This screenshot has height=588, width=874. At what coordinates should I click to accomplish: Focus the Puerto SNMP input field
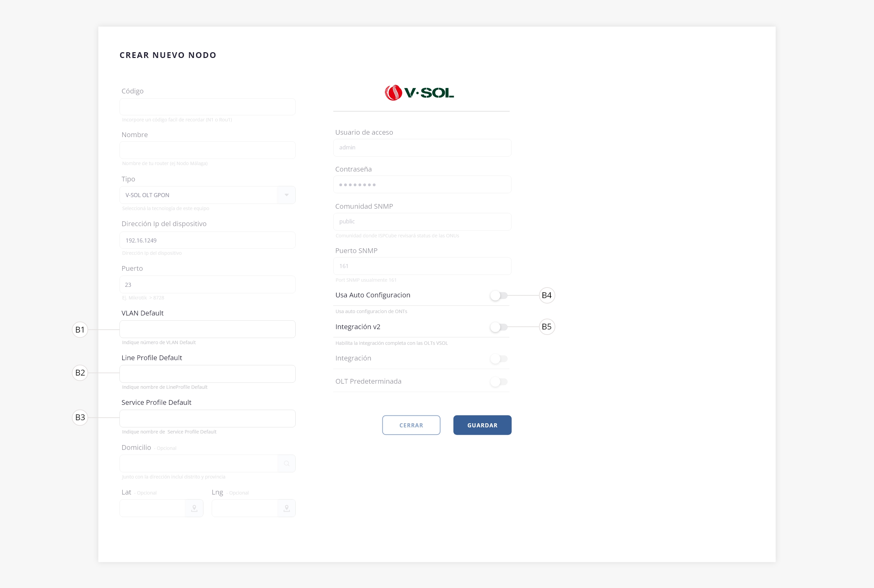[422, 266]
